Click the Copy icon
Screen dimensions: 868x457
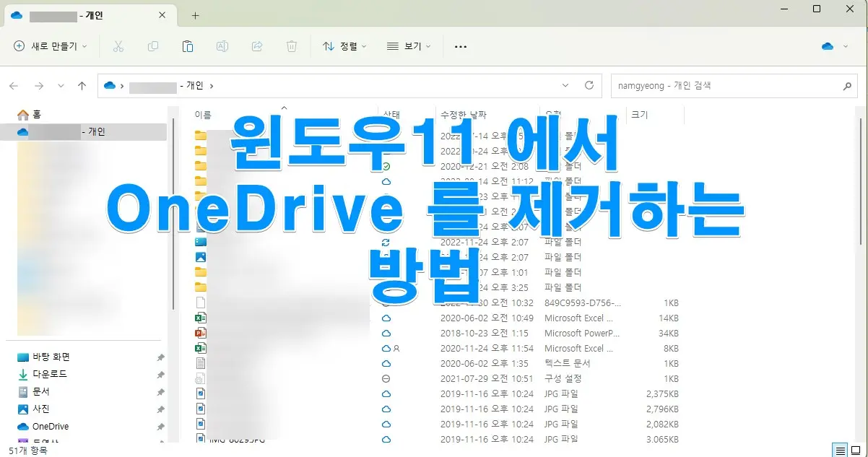(152, 46)
